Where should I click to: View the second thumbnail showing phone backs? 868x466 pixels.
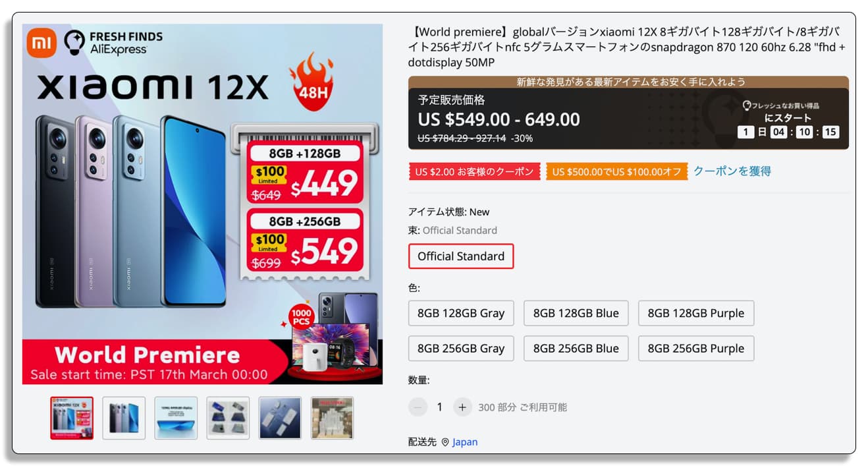[124, 418]
